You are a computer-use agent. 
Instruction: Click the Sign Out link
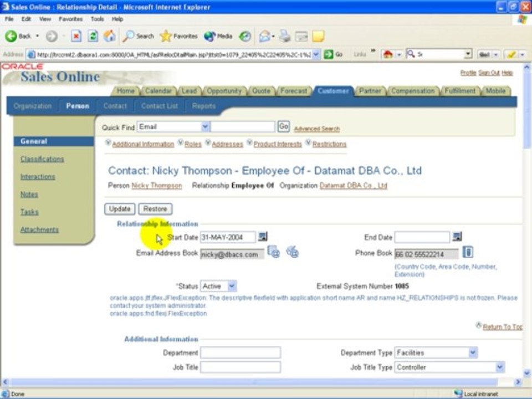point(489,73)
